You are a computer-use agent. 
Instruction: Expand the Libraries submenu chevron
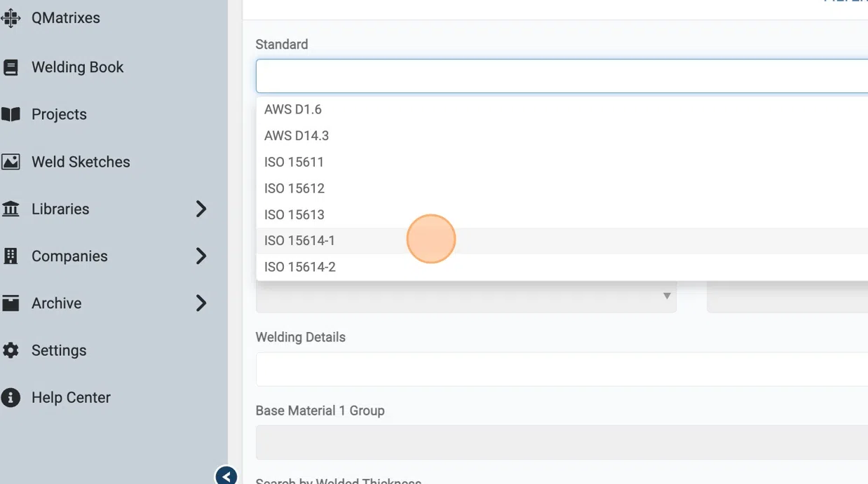[201, 209]
